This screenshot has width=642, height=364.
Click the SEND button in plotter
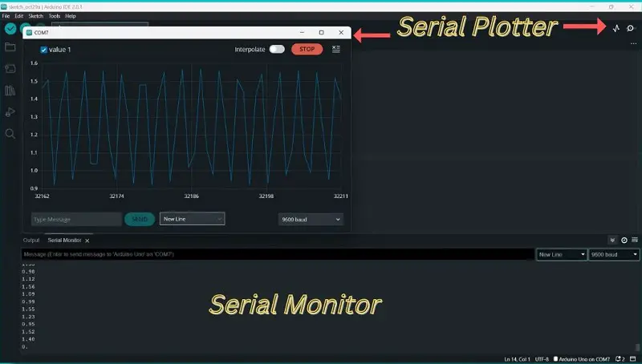click(140, 219)
